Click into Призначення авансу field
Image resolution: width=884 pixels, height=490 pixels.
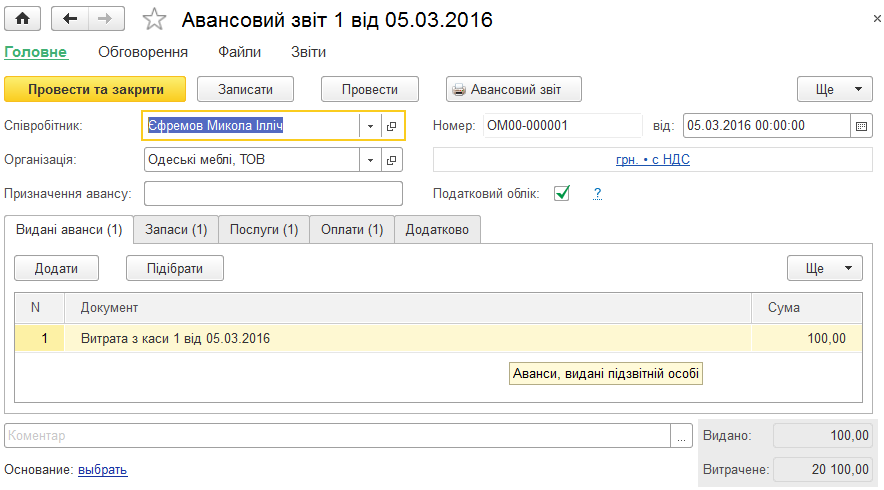click(x=273, y=193)
